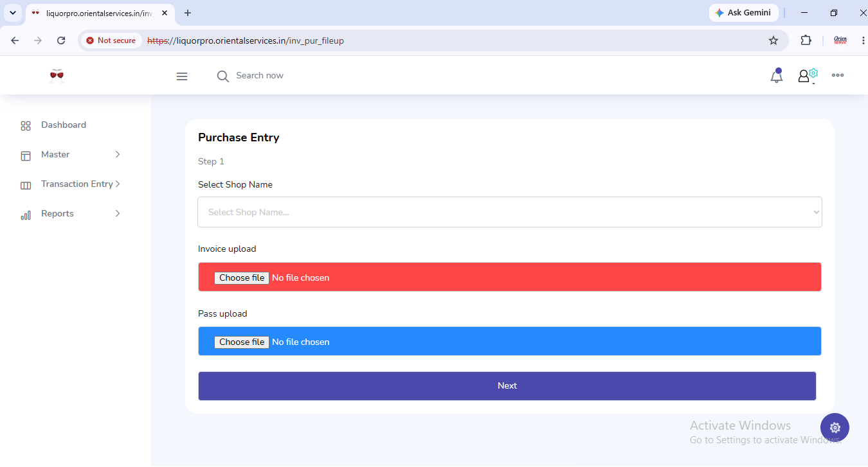This screenshot has width=868, height=467.
Task: Open the user profile settings icon
Action: pos(808,76)
